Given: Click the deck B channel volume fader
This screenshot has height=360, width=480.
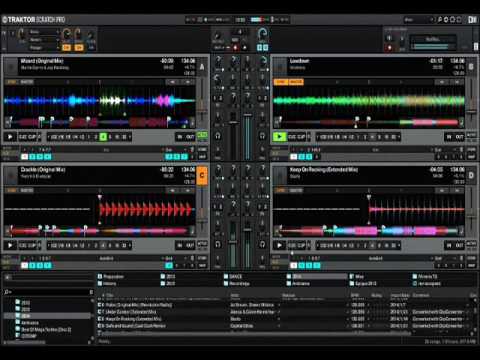Looking at the screenshot, I should [x=248, y=115].
